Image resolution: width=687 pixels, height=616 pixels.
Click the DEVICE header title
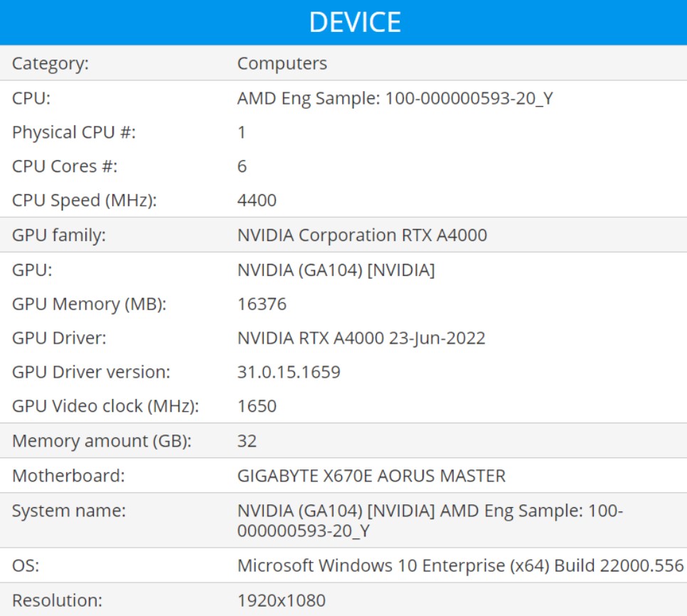[x=355, y=22]
